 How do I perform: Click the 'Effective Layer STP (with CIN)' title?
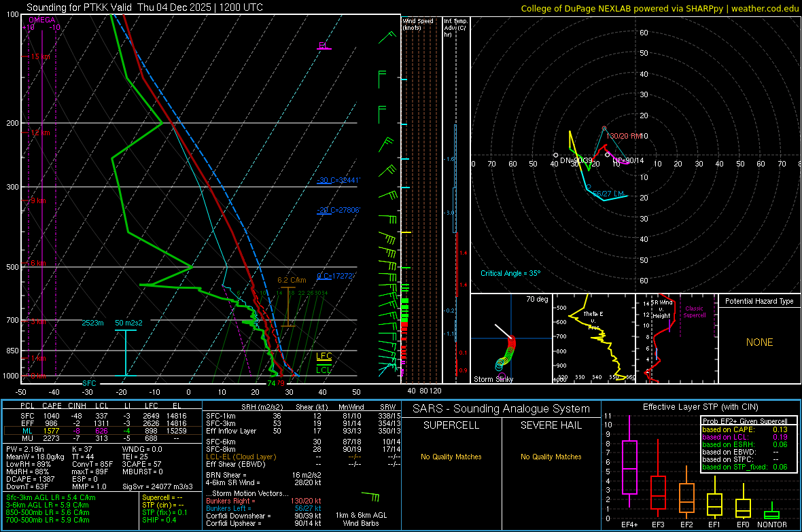(x=700, y=407)
